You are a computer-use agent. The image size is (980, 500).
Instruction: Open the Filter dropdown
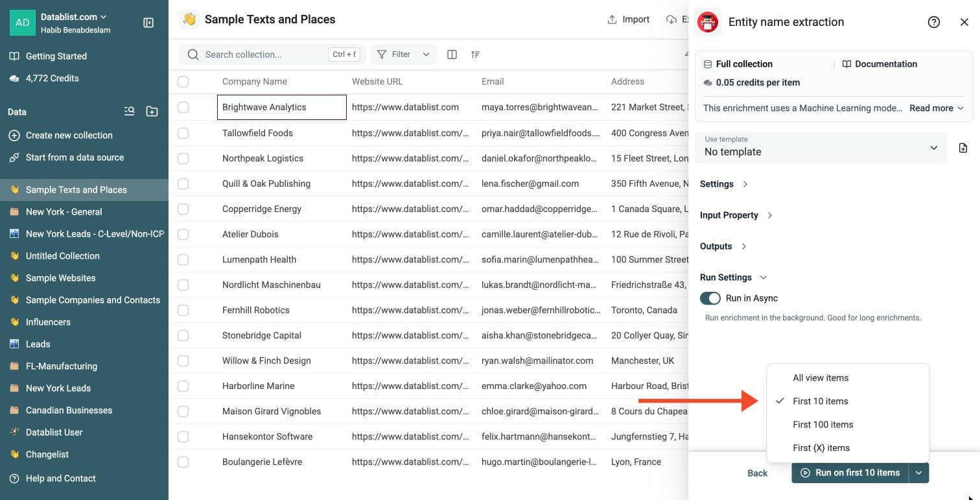click(404, 54)
